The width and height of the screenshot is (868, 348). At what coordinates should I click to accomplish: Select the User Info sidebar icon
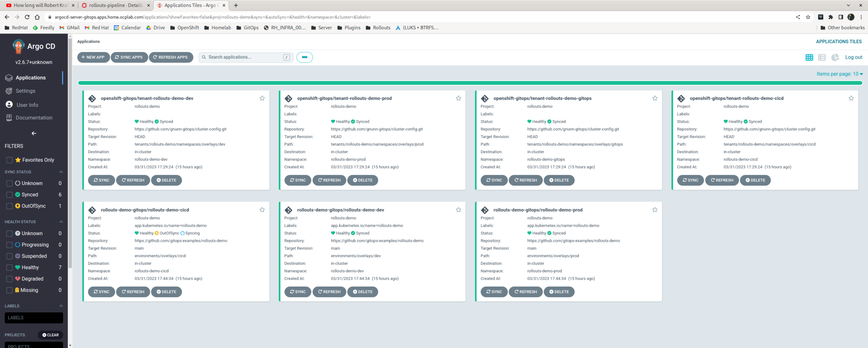point(9,104)
